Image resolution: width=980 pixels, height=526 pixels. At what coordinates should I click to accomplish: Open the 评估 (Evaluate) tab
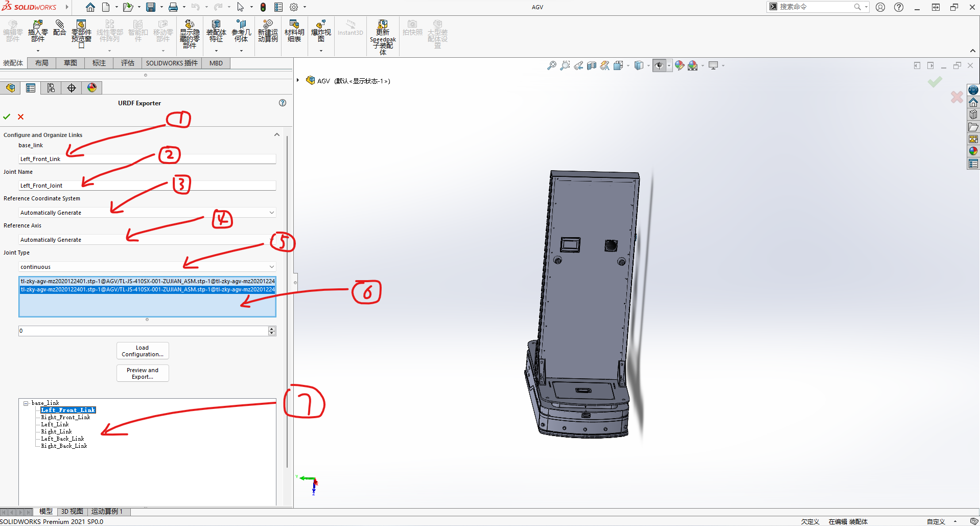127,63
